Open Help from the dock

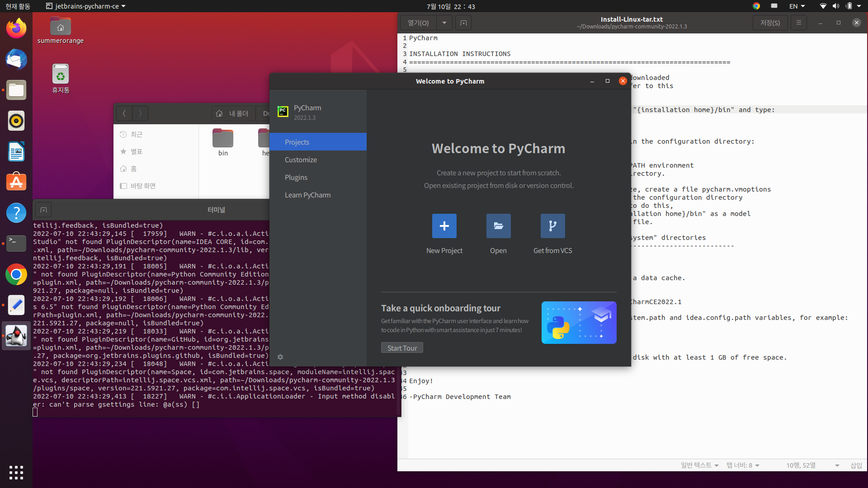[x=16, y=213]
